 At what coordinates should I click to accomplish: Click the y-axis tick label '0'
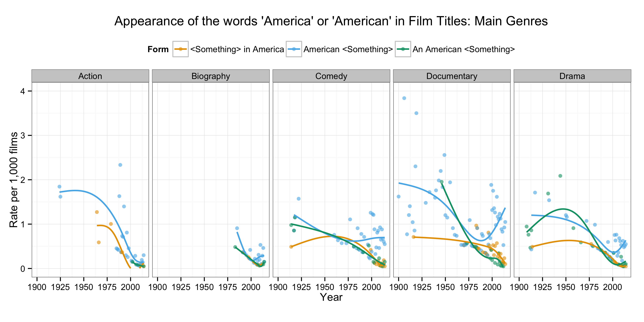[23, 269]
